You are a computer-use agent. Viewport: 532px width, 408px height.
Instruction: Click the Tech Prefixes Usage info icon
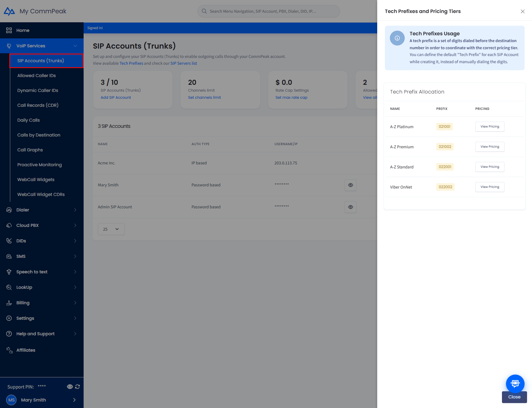coord(397,38)
